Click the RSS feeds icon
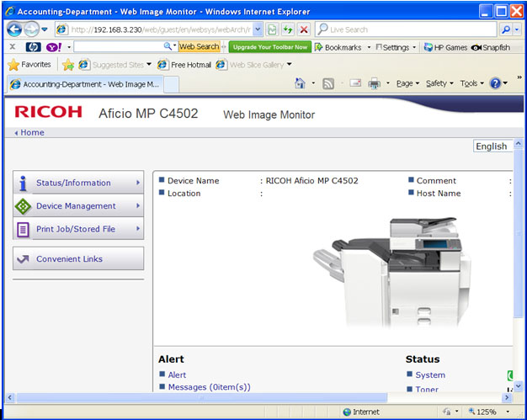527x420 pixels. [x=328, y=83]
